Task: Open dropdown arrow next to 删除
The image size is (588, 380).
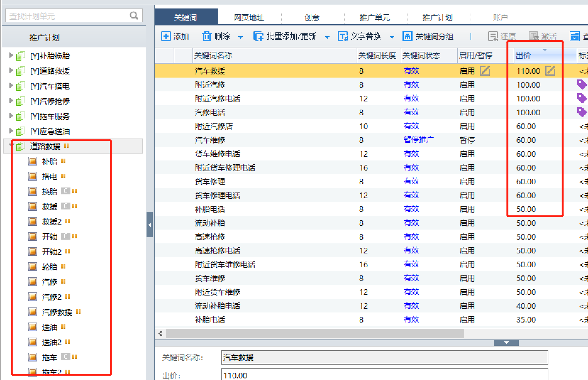Action: (x=241, y=37)
